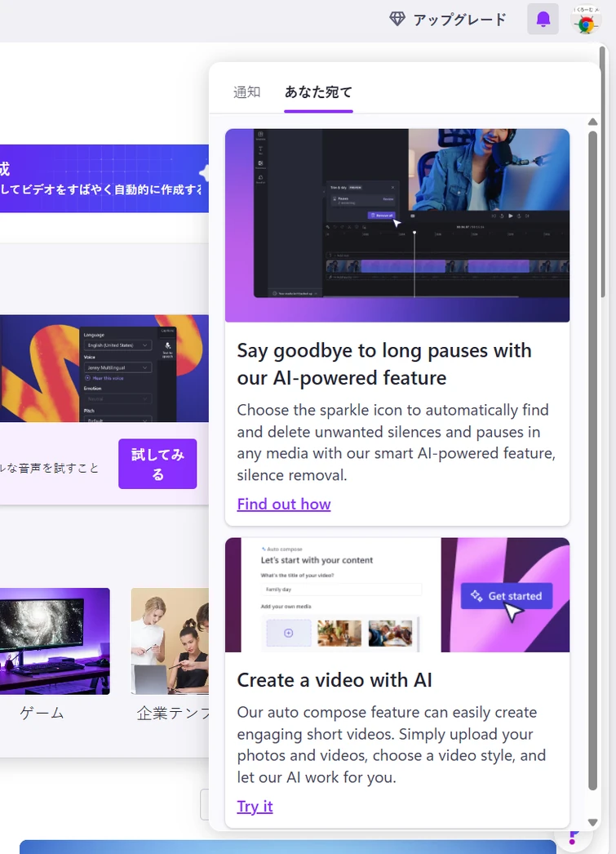Open the text-to-speech voice preview image
The image size is (616, 854).
point(104,368)
